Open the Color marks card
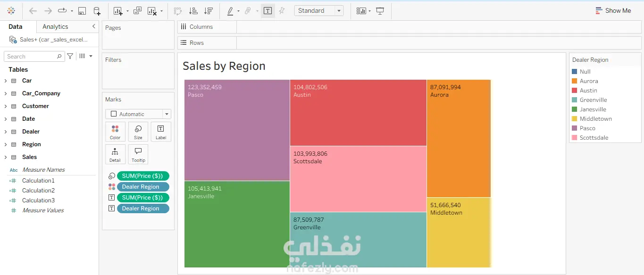644x275 pixels. [x=115, y=132]
